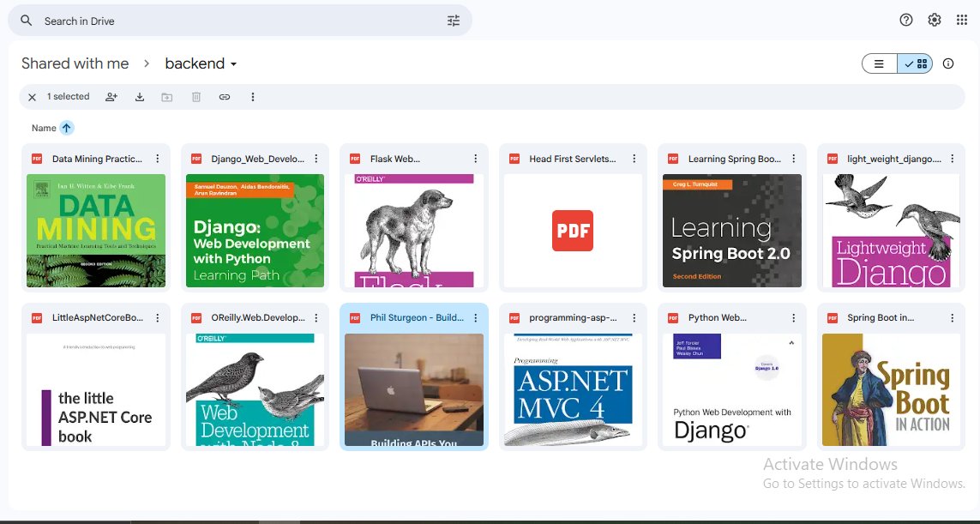
Task: Download the selected file
Action: 139,97
